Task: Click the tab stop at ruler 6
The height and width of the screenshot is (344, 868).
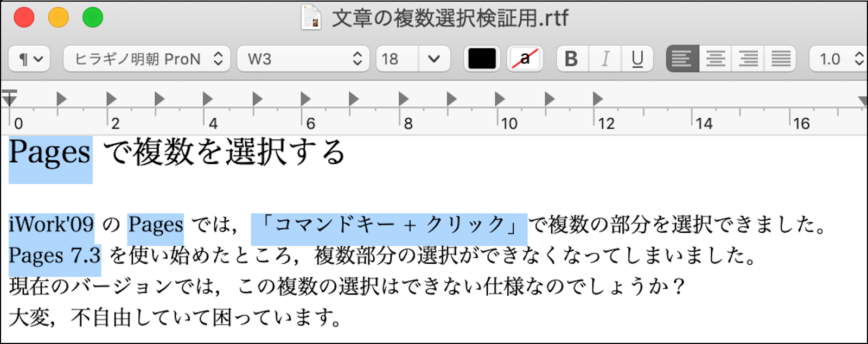Action: (305, 99)
